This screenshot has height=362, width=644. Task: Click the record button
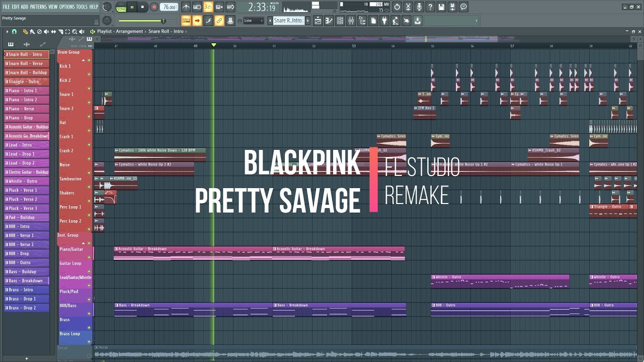tap(154, 7)
